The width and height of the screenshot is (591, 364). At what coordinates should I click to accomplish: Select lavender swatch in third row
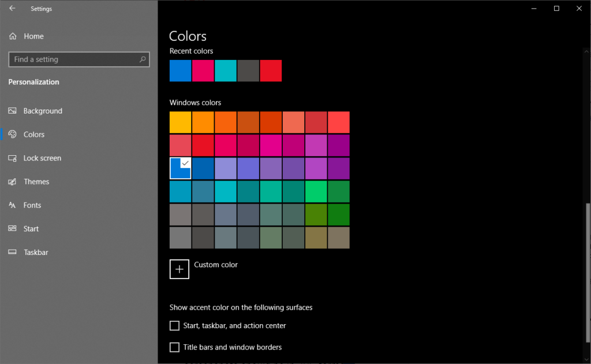pos(226,168)
